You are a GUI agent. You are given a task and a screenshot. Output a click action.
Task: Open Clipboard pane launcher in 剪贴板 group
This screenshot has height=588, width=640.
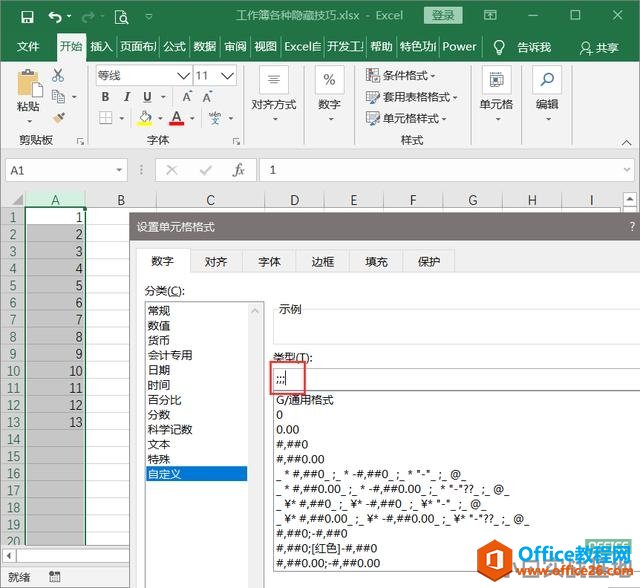[x=80, y=141]
